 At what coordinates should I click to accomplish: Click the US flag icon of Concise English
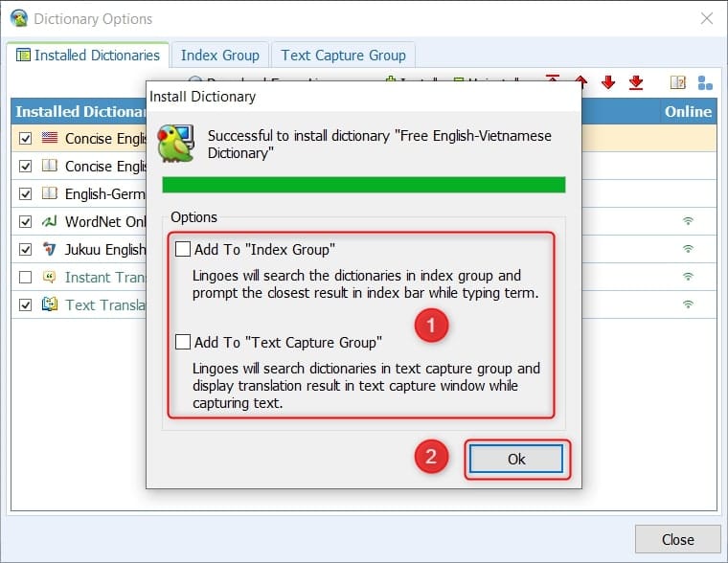click(50, 137)
